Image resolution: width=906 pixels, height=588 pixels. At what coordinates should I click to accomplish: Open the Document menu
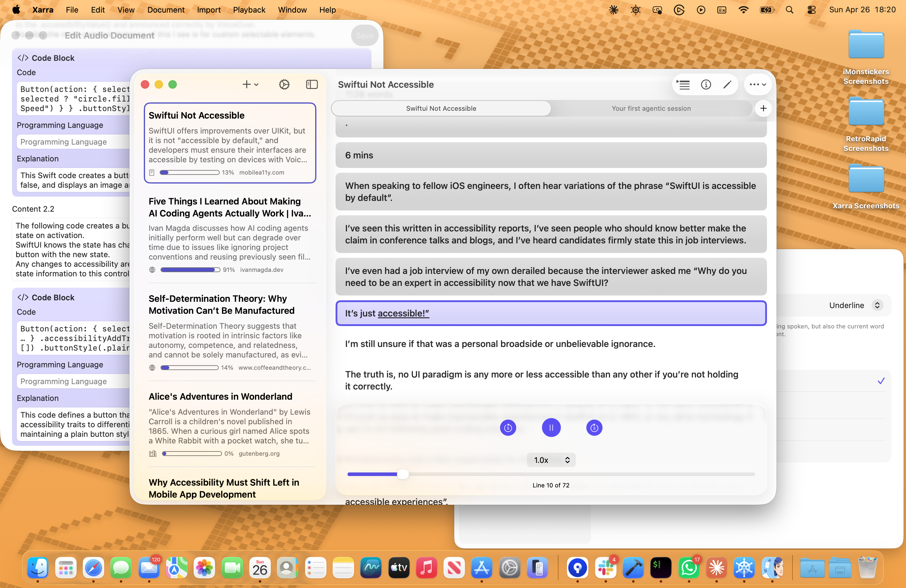click(166, 10)
